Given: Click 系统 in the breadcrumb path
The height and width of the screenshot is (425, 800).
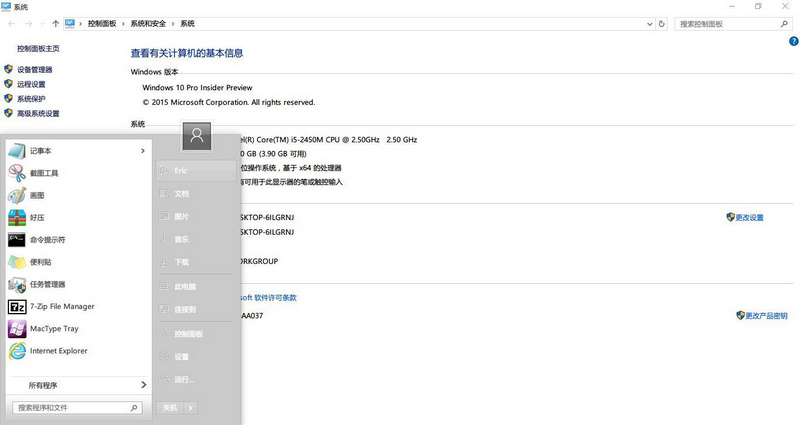Looking at the screenshot, I should [187, 23].
